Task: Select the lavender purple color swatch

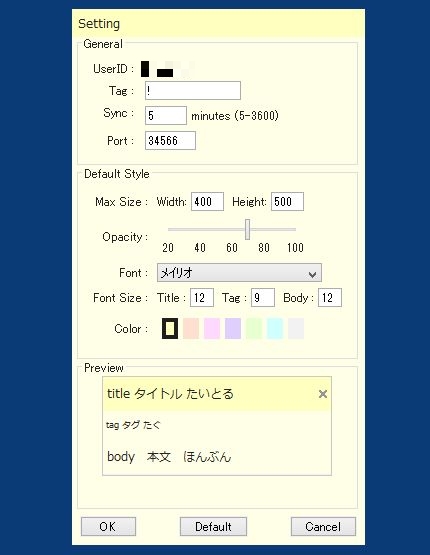Action: coord(233,328)
